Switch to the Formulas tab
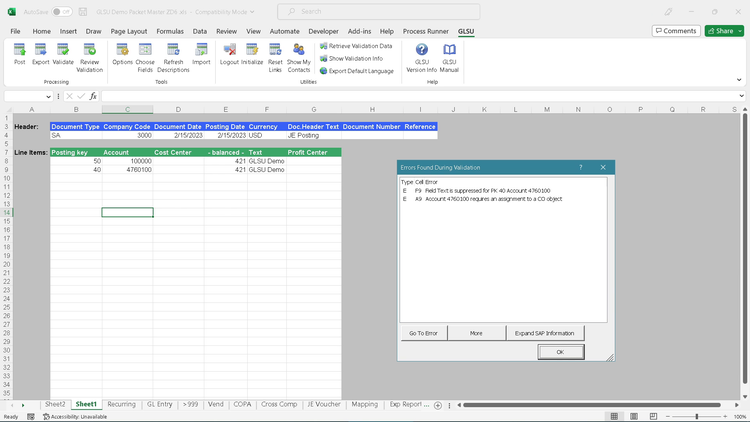 (170, 31)
